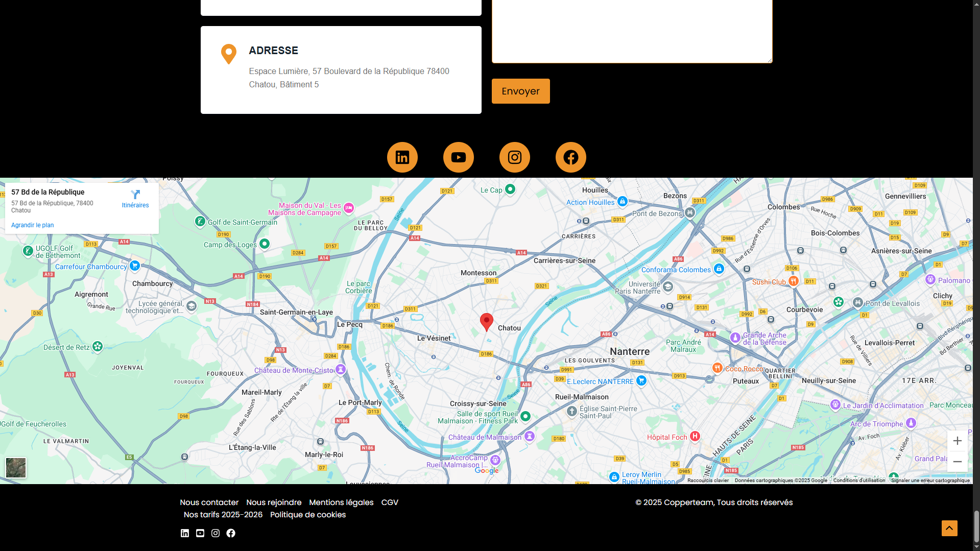Open the large Facebook social icon
The height and width of the screenshot is (551, 980).
click(x=570, y=157)
